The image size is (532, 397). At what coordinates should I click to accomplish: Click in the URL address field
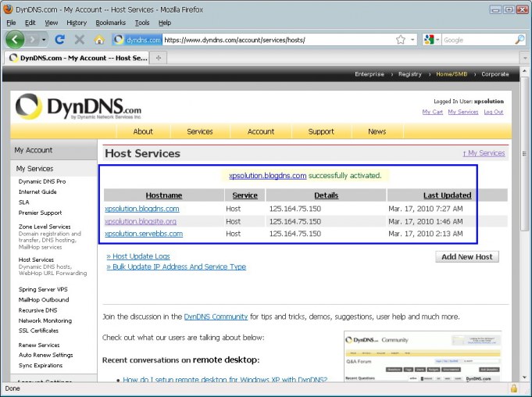278,40
